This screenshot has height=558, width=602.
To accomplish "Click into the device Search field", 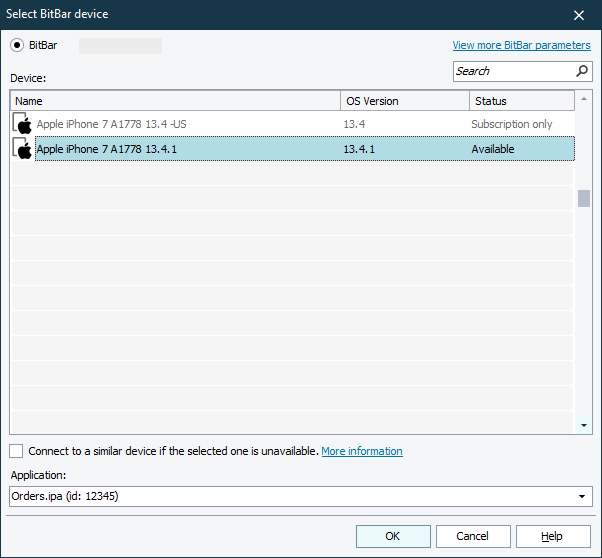I will (x=513, y=71).
